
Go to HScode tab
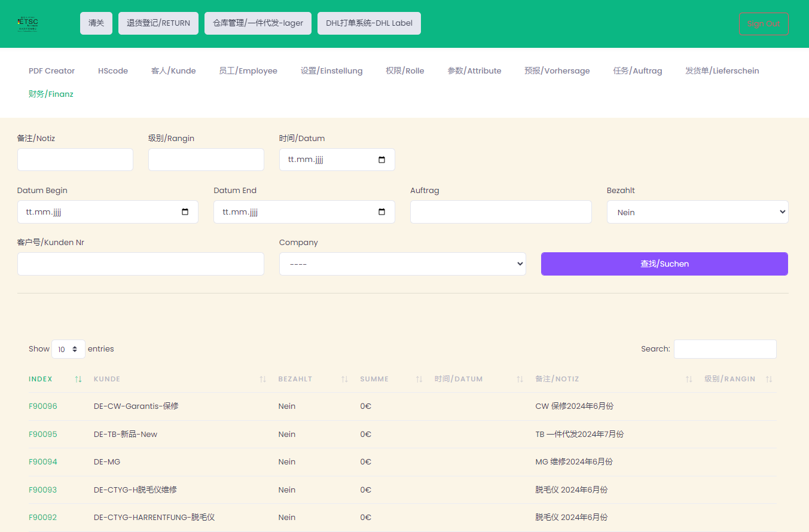tap(113, 71)
